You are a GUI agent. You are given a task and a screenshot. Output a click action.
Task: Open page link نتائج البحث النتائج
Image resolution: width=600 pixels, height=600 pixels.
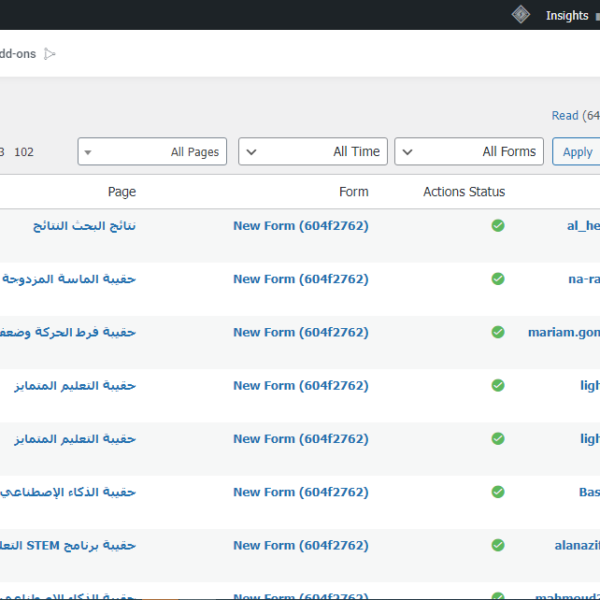[x=84, y=226]
